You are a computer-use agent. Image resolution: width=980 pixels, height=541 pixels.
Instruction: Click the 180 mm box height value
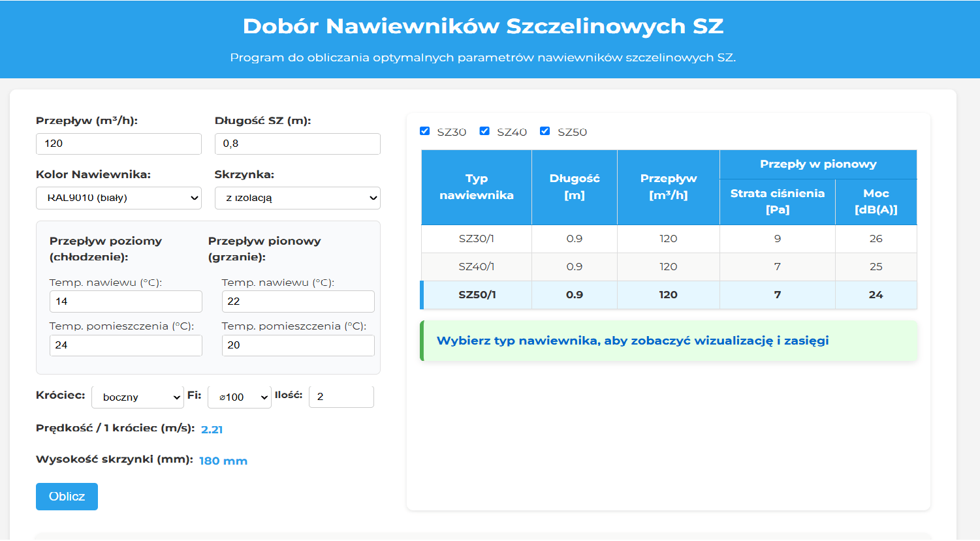[x=223, y=461]
